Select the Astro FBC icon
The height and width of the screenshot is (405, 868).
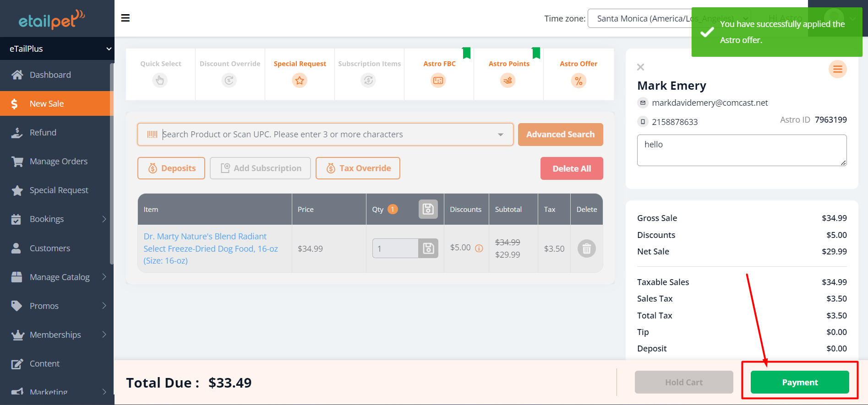(438, 81)
